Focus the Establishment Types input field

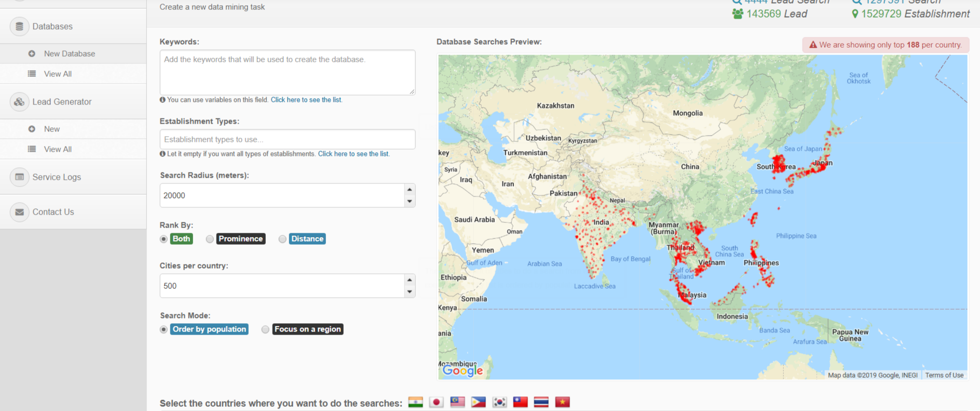coord(288,139)
